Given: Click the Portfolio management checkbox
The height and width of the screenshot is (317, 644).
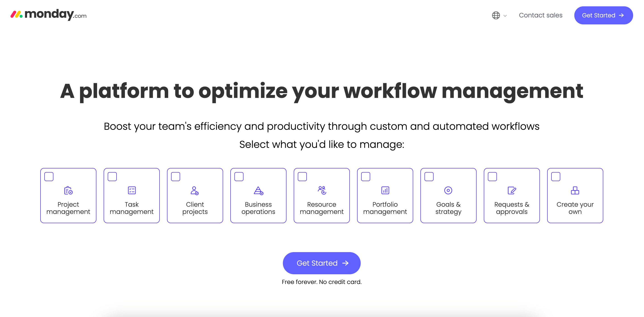Looking at the screenshot, I should (x=366, y=177).
